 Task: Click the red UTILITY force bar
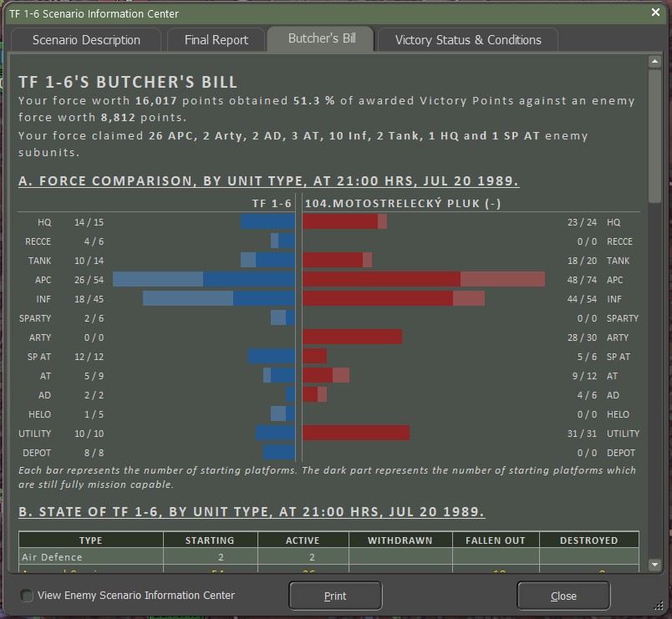coord(356,433)
